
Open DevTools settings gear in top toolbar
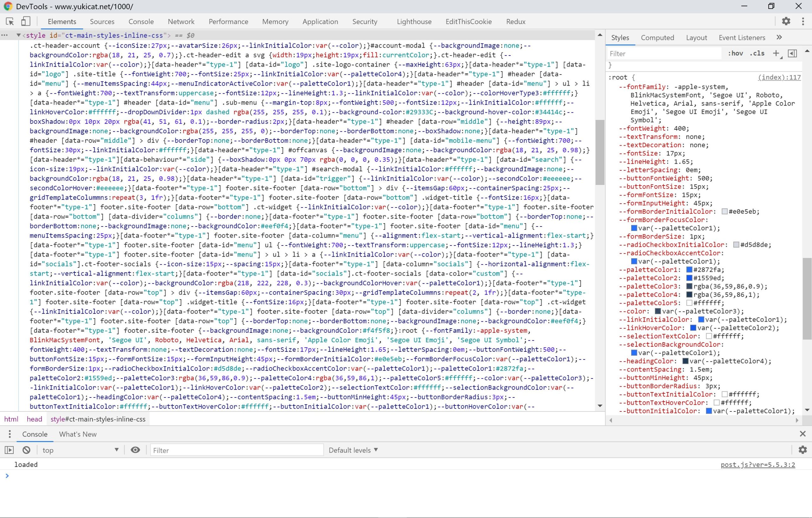pyautogui.click(x=786, y=21)
